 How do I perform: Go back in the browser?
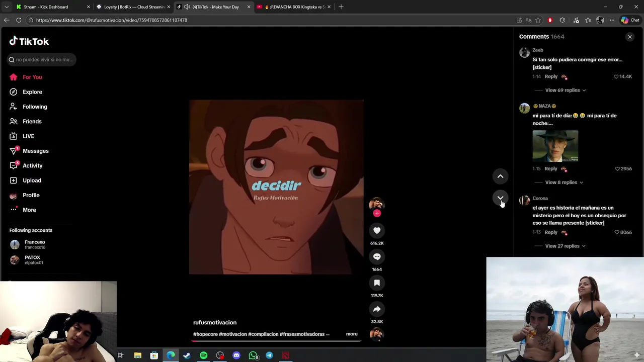[7, 20]
